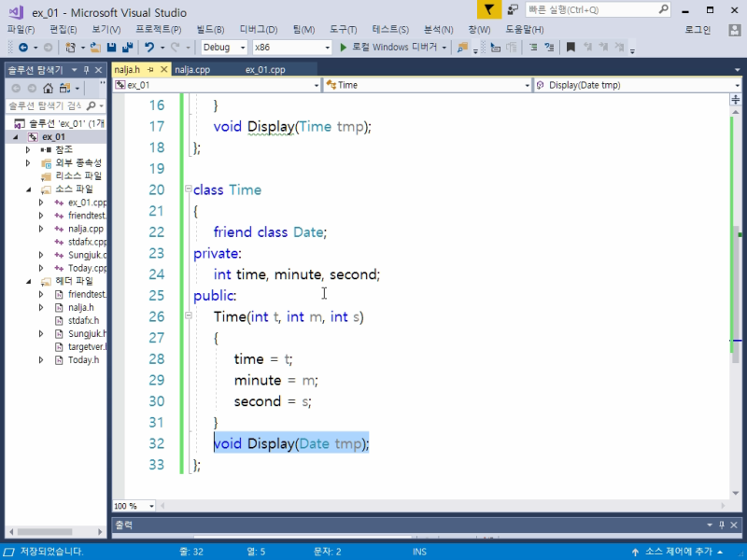
Task: Click '줄: 32' in the status bar
Action: [191, 552]
